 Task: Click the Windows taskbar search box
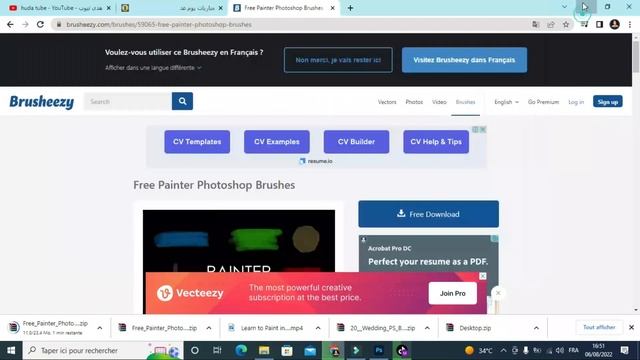click(102, 350)
